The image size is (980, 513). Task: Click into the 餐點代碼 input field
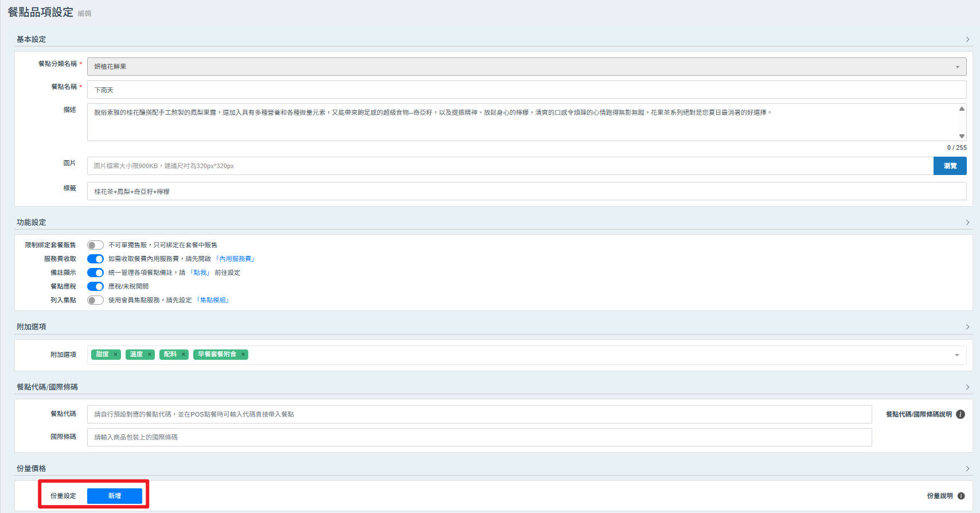tap(479, 414)
